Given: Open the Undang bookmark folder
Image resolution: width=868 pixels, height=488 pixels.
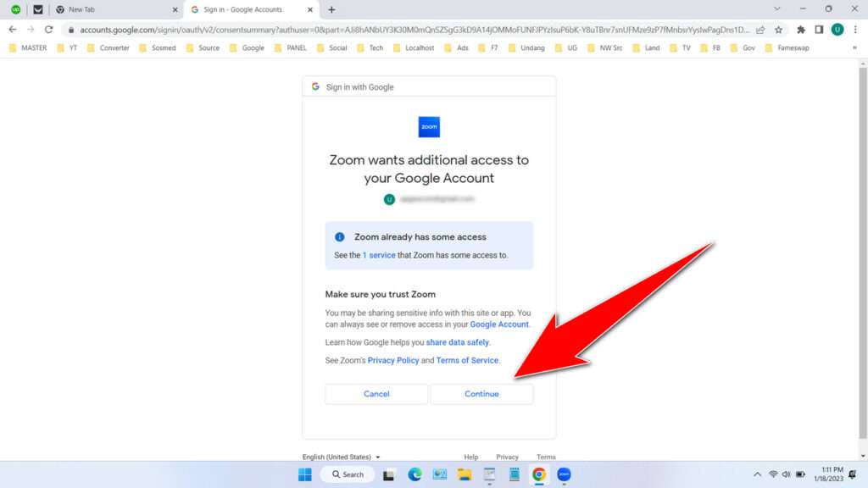Looking at the screenshot, I should [526, 48].
